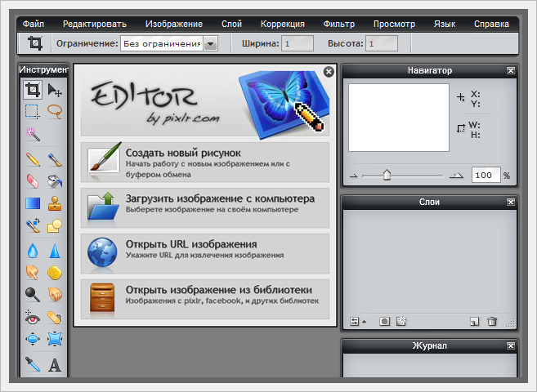537x392 pixels.
Task: Open the Язык menu
Action: pos(445,24)
